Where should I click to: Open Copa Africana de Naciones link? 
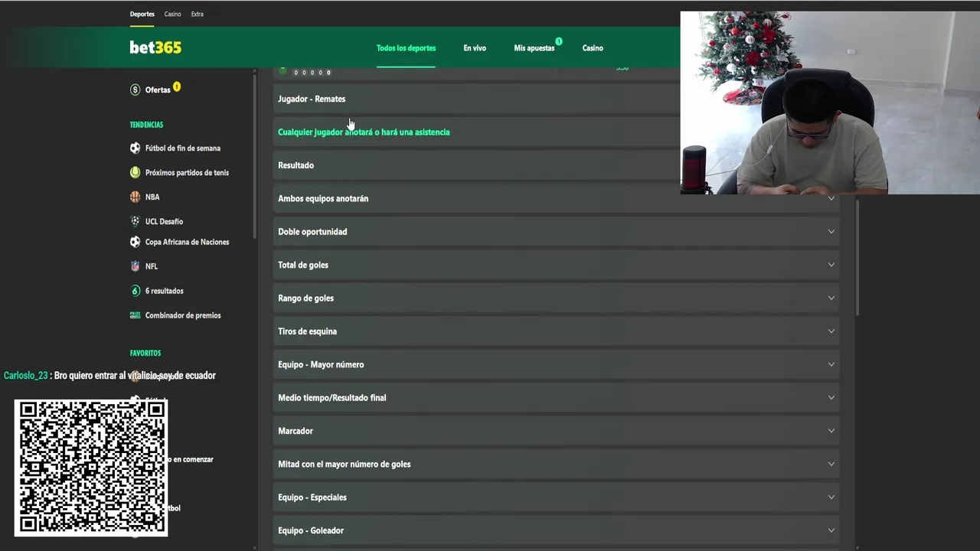coord(187,242)
